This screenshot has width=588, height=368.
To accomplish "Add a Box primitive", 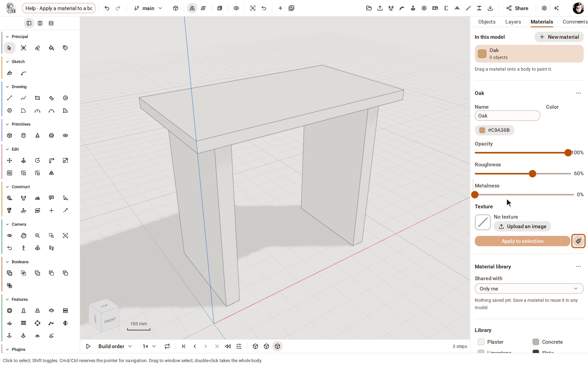I will (x=10, y=135).
